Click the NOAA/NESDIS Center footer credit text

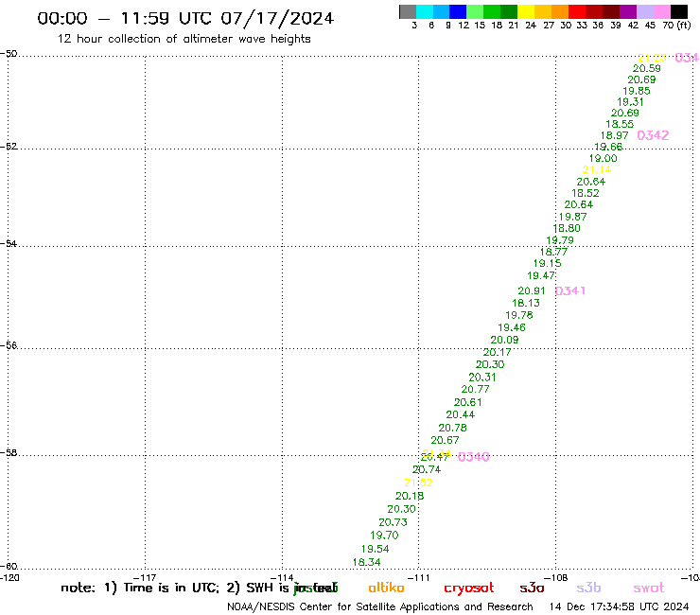380,607
